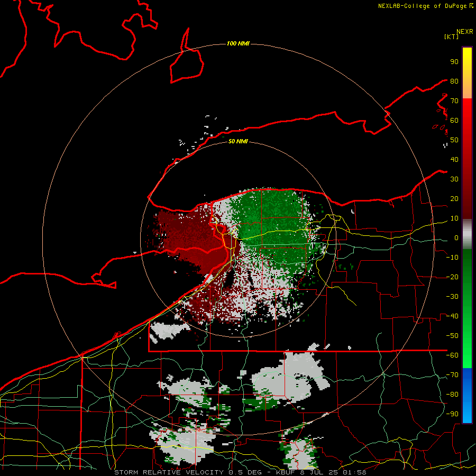Click the -10 value on velocity scale
The image size is (476, 476).
pyautogui.click(x=452, y=258)
